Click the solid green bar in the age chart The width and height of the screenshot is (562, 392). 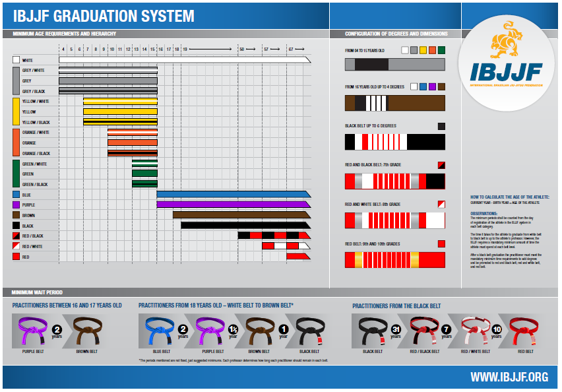(x=145, y=174)
